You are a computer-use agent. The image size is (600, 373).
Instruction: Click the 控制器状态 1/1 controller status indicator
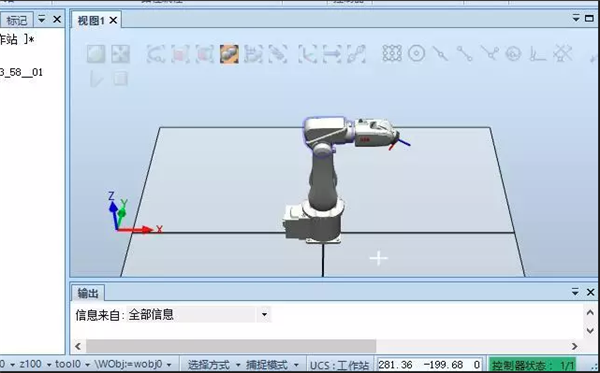533,365
